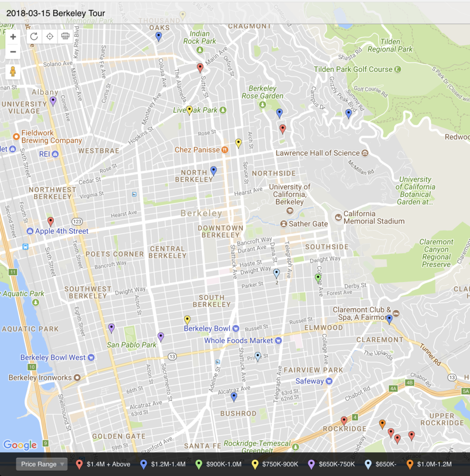The height and width of the screenshot is (476, 470).
Task: Select yellow marker beside Chez Panisse
Action: click(x=239, y=143)
